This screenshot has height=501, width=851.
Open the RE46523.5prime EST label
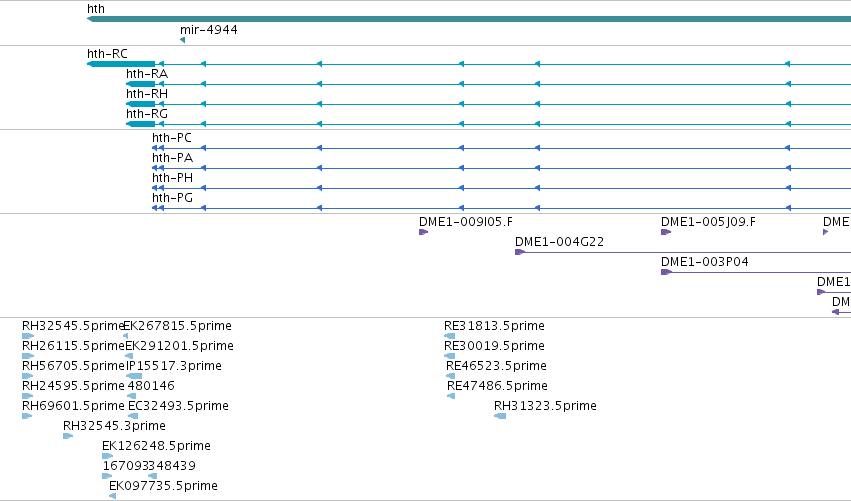(496, 366)
